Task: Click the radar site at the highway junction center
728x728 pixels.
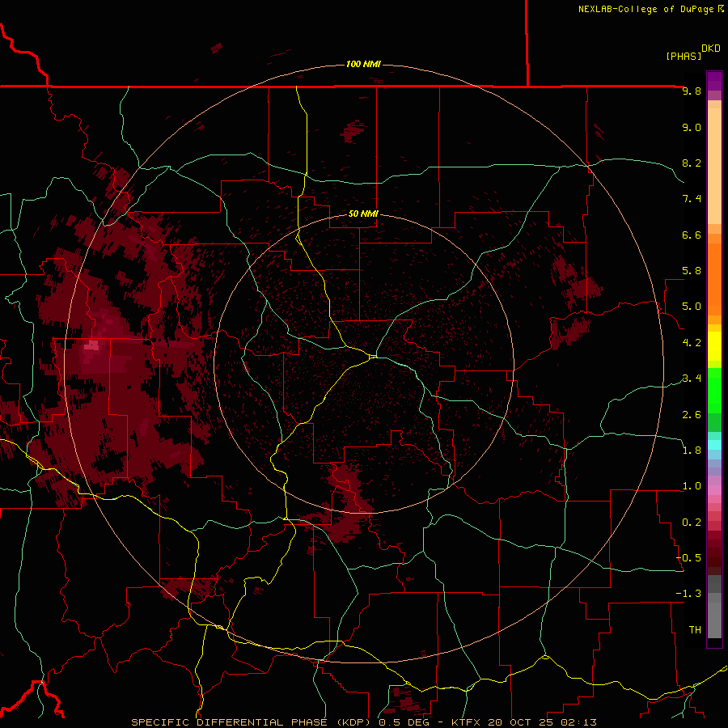Action: click(373, 356)
